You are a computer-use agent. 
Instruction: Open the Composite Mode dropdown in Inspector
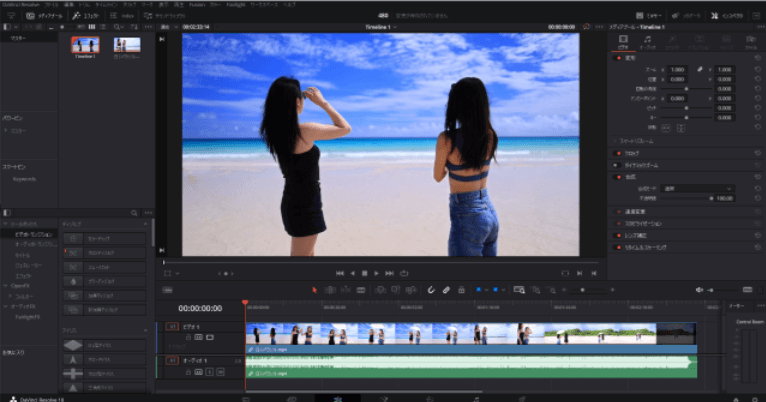(x=698, y=187)
